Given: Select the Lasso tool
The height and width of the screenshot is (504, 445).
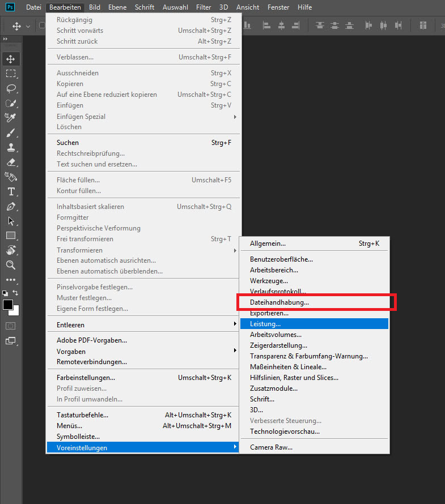Looking at the screenshot, I should point(11,88).
